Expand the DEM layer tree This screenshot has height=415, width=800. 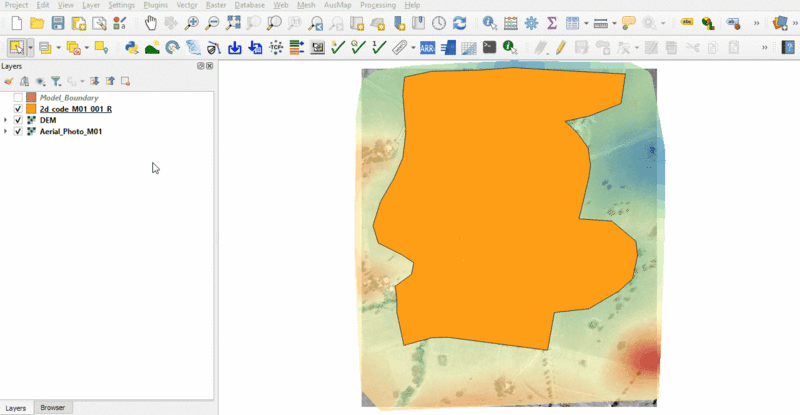coord(6,120)
